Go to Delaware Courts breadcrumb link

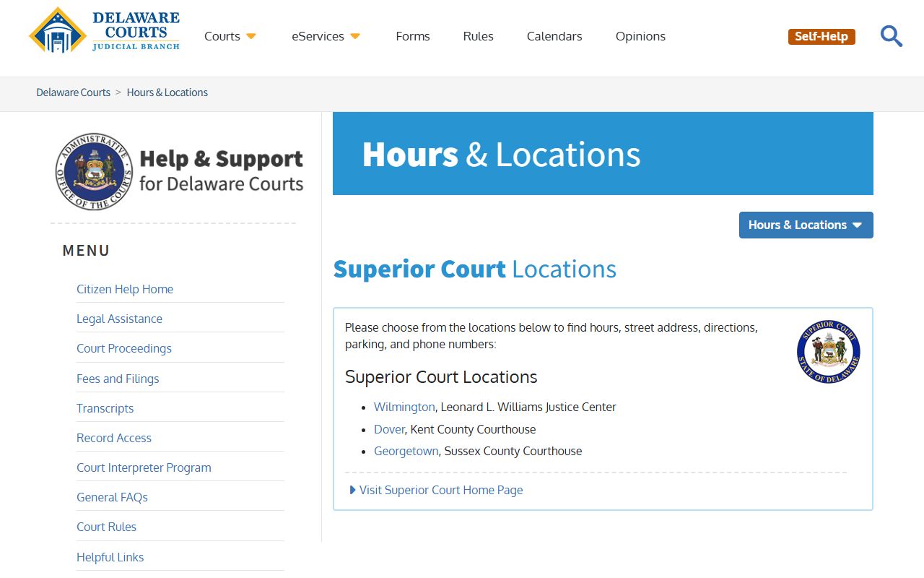(x=74, y=92)
